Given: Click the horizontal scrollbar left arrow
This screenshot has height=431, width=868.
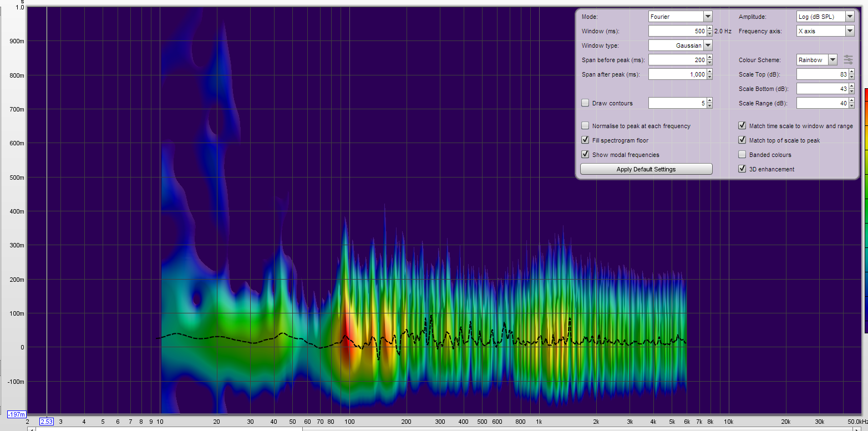Looking at the screenshot, I should [x=32, y=428].
